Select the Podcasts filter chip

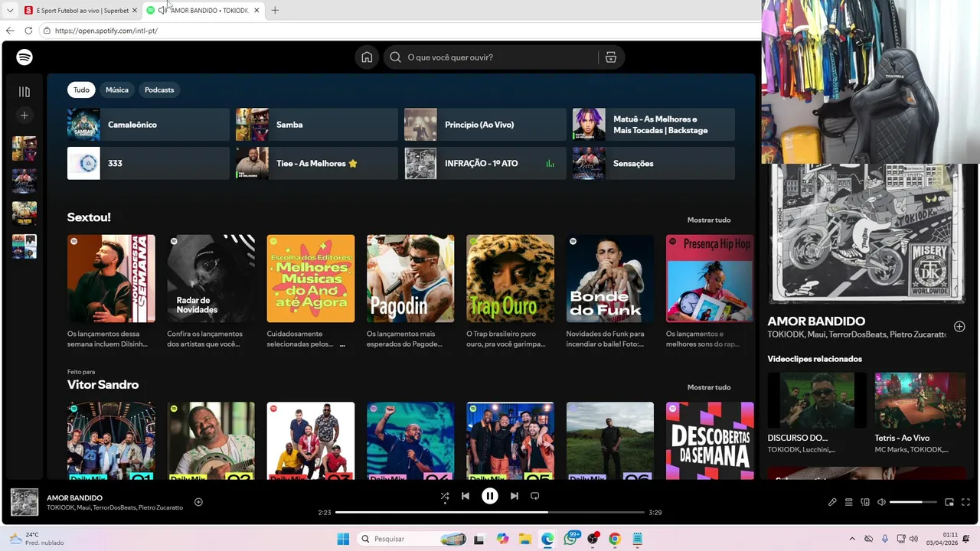click(159, 90)
